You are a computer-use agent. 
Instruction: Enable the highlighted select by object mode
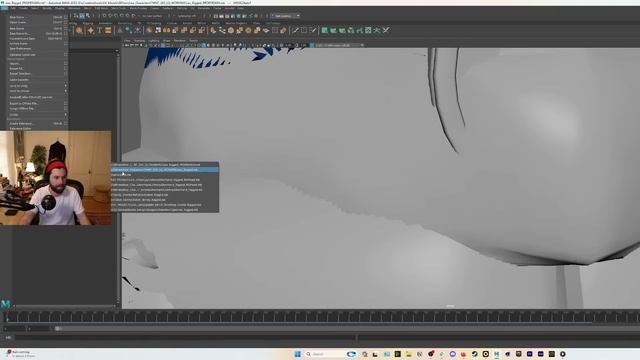coord(82,16)
